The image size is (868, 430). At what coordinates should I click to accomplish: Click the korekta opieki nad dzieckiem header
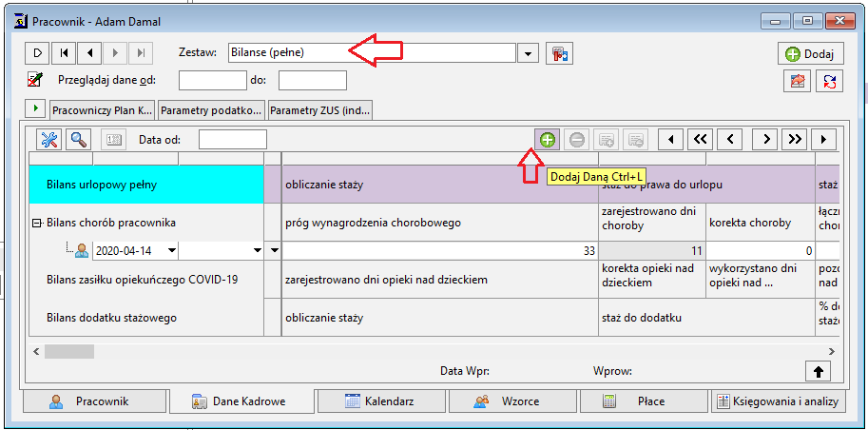pos(652,280)
